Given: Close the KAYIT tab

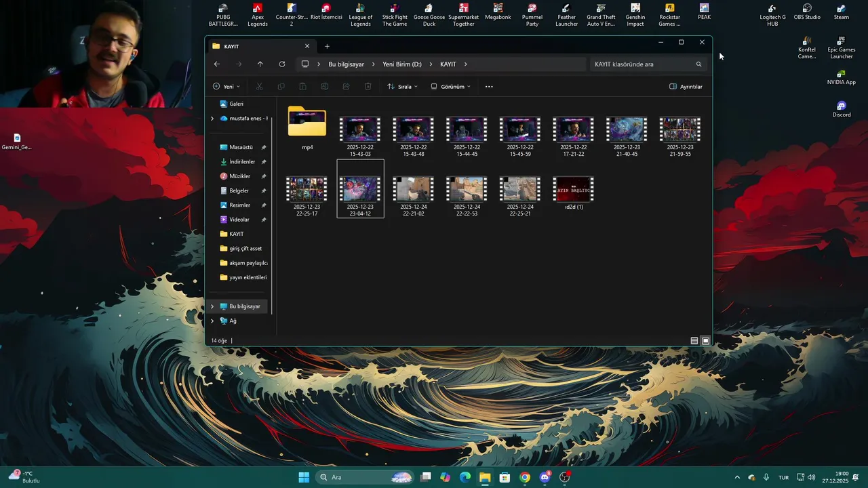Looking at the screenshot, I should pyautogui.click(x=307, y=46).
